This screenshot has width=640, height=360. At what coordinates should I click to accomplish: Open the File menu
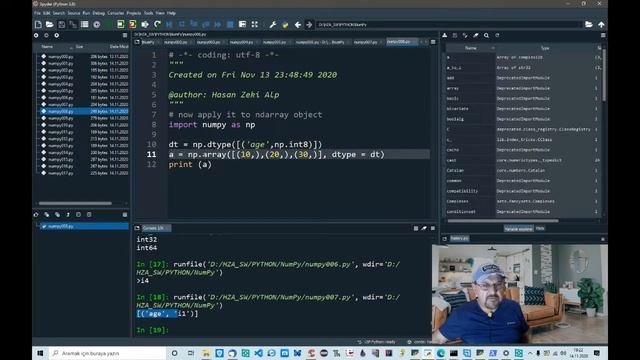[x=38, y=13]
